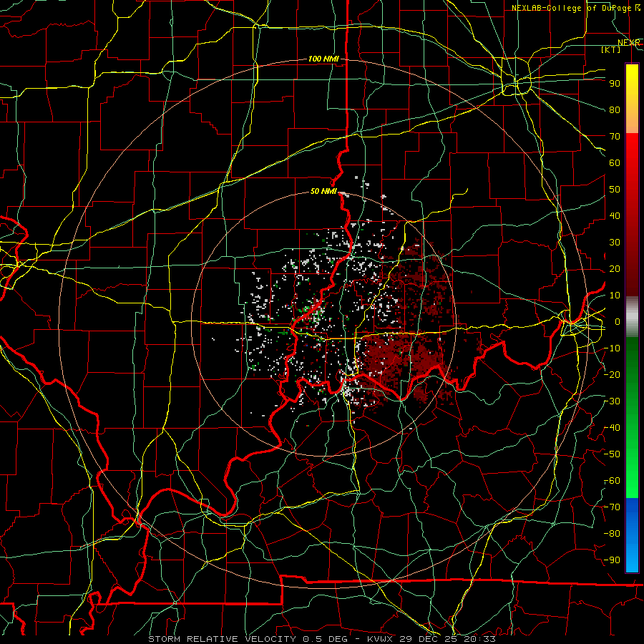The width and height of the screenshot is (644, 644).
Task: Click the -30 value on the velocity scale
Action: (613, 401)
